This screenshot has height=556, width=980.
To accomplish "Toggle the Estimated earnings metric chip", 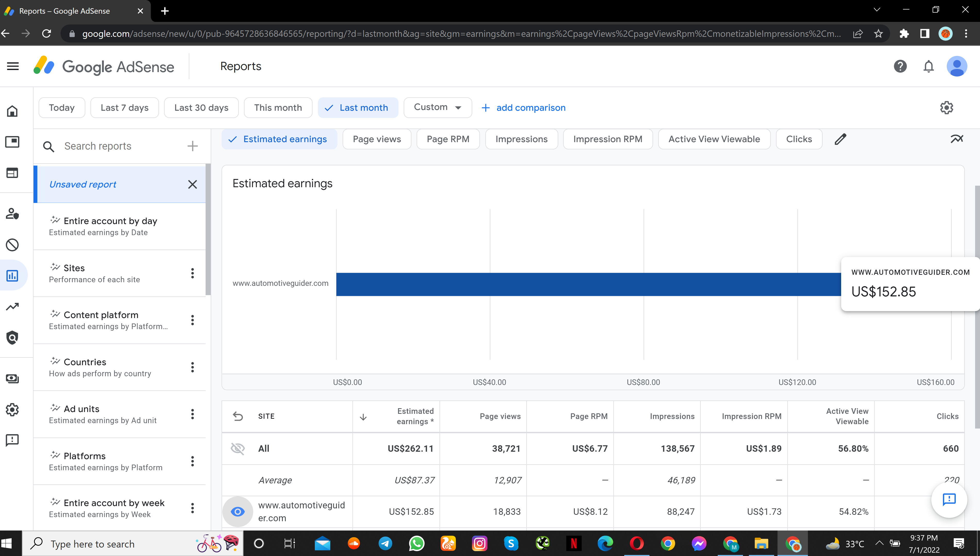I will [279, 139].
